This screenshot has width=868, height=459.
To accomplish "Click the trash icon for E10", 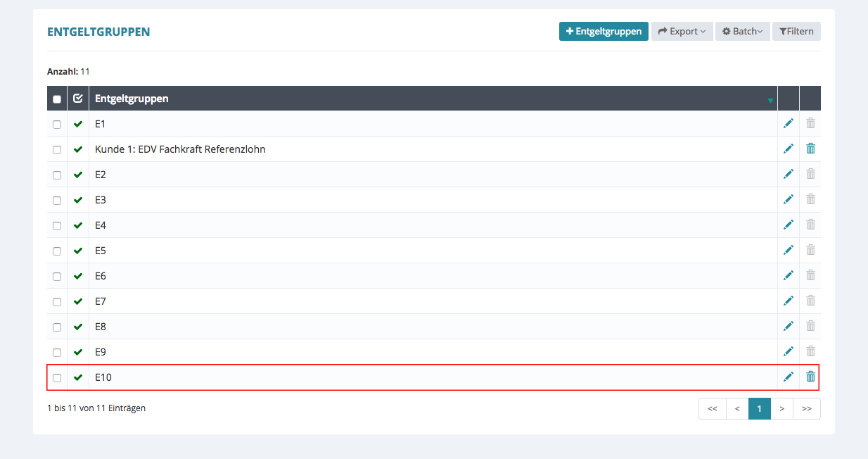I will point(810,377).
